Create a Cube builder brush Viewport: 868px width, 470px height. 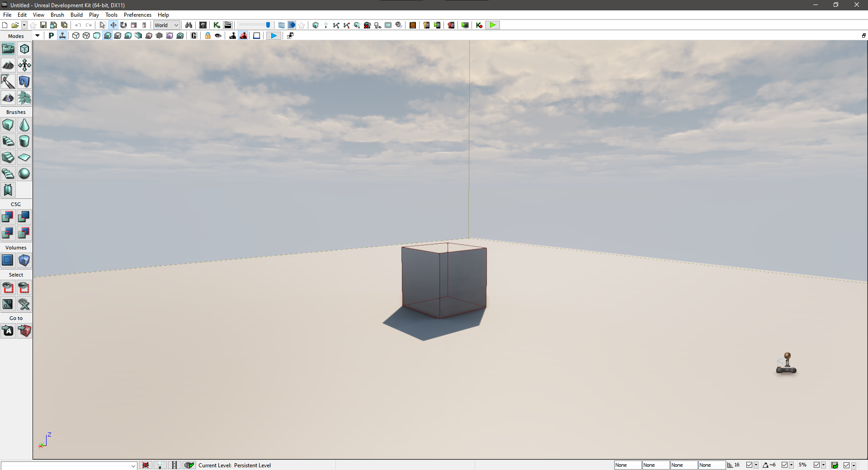(x=8, y=125)
